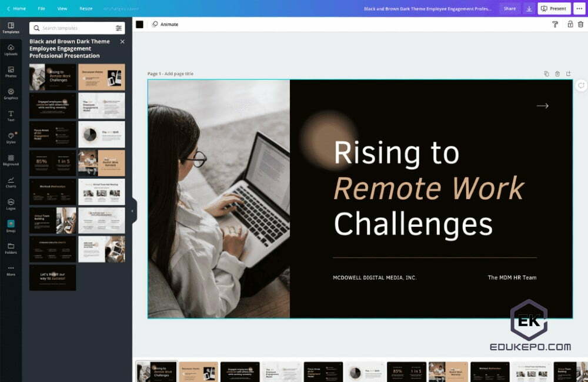Screen dimensions: 588x382
Task: Open the Photos panel in the sidebar
Action: [11, 72]
